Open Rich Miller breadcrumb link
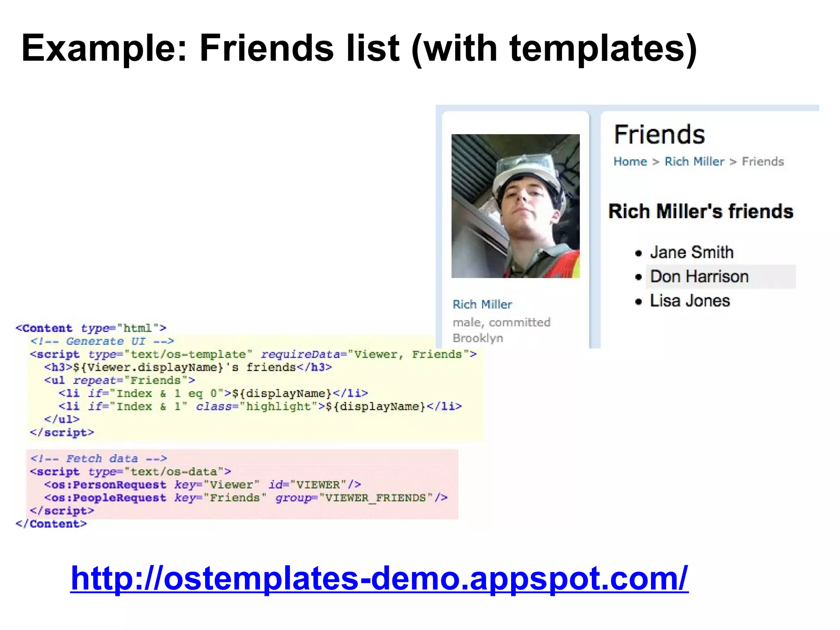Viewport: 840px width, 630px height. point(694,162)
